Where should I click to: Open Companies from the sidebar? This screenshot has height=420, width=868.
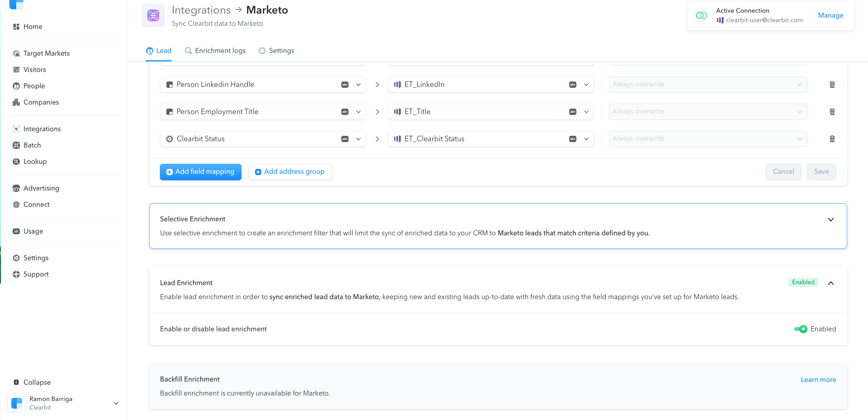41,102
